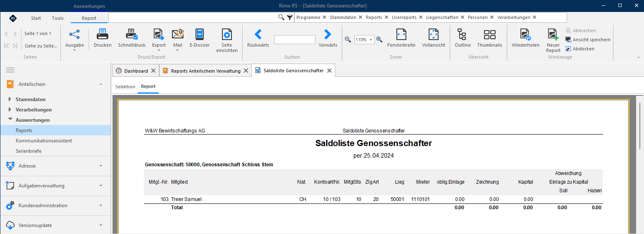Switch to the Selektion sub-tab
644x234 pixels.
coord(125,87)
